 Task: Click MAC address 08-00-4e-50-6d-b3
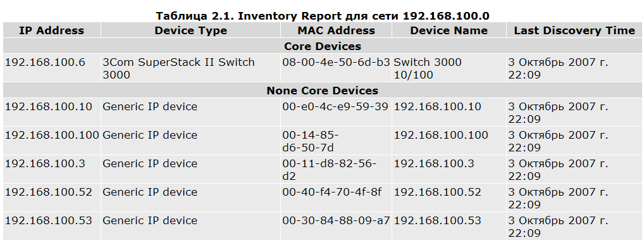336,63
